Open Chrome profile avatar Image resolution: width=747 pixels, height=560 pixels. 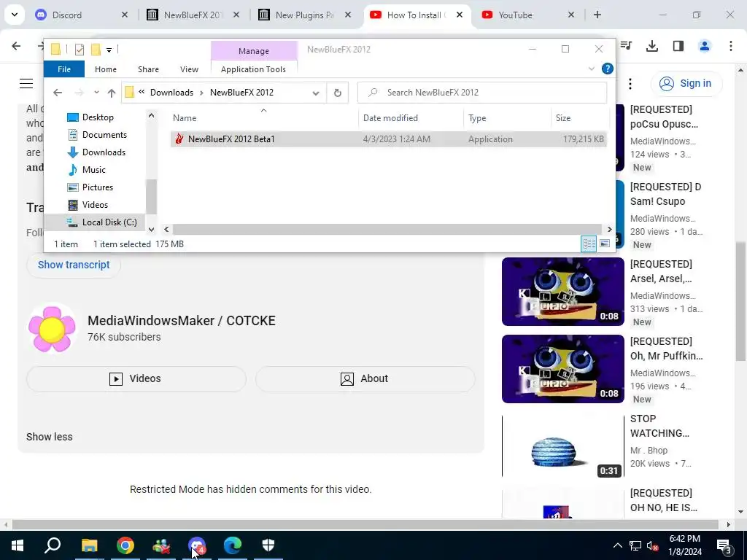click(705, 46)
